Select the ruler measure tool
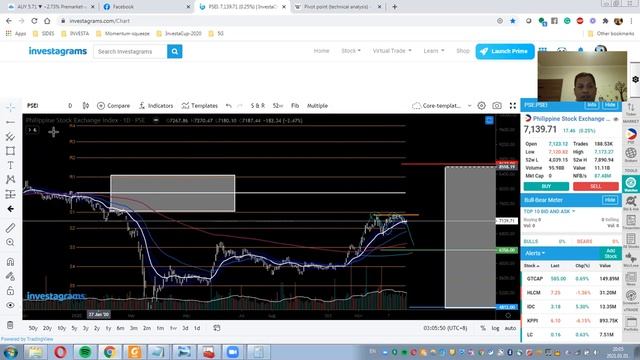 tap(10, 228)
